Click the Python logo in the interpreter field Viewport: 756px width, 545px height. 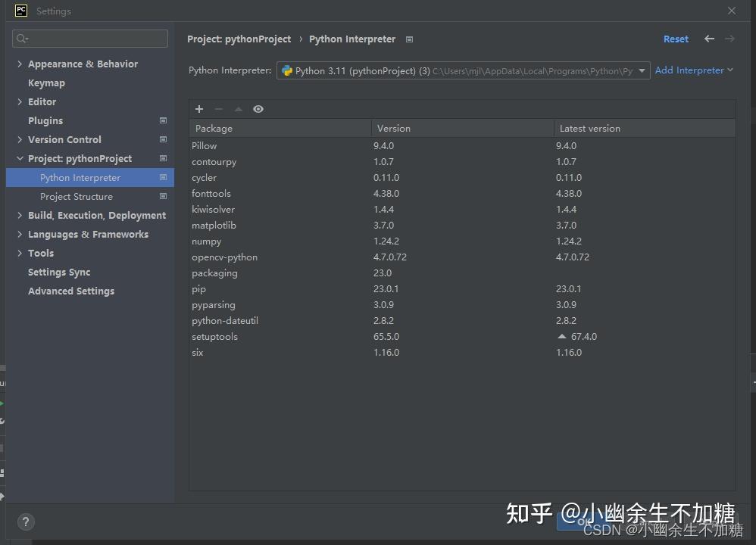(286, 70)
